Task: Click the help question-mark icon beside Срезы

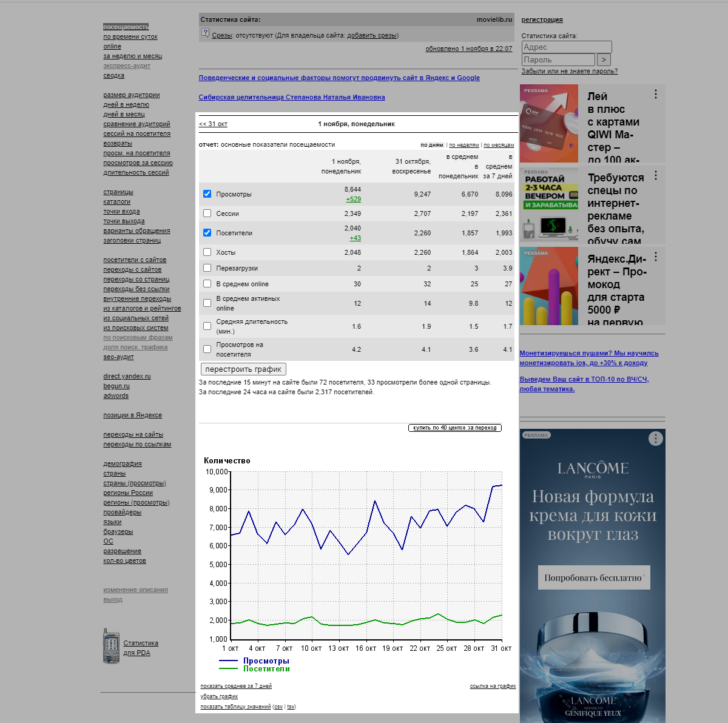Action: pos(205,33)
